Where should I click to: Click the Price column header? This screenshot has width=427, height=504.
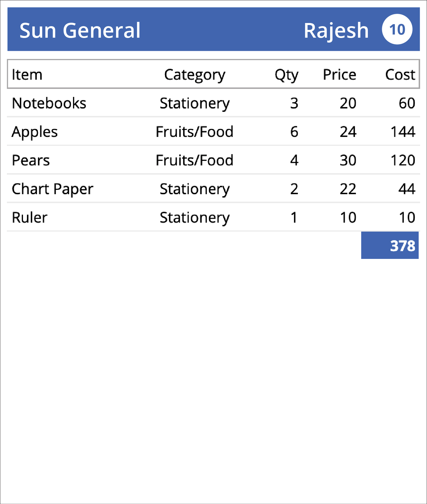(340, 75)
